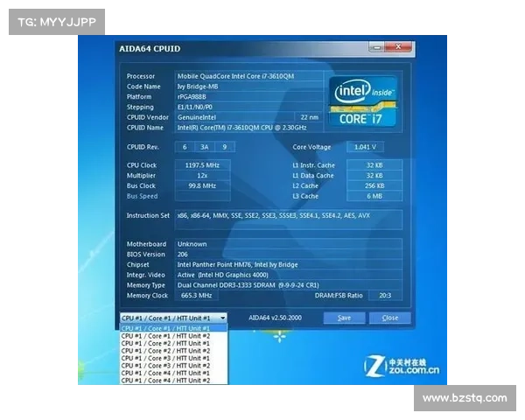Click the AIDA64 v2.50.2000 version label
Screen dimensions: 525x420
point(276,318)
